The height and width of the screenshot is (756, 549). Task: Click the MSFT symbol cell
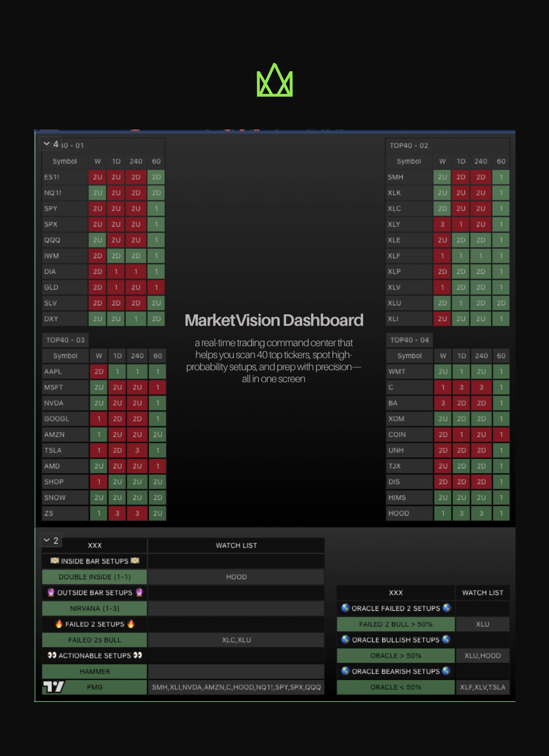pyautogui.click(x=65, y=387)
